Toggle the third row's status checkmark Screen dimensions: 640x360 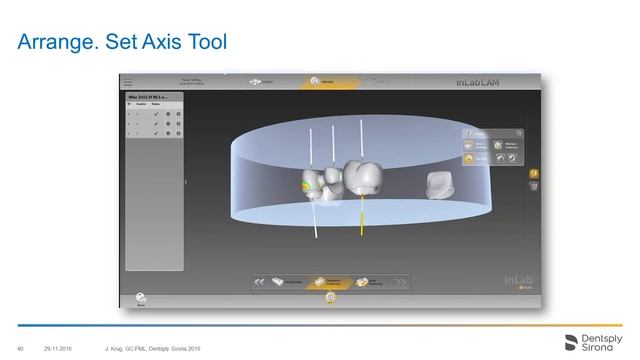coord(156,133)
